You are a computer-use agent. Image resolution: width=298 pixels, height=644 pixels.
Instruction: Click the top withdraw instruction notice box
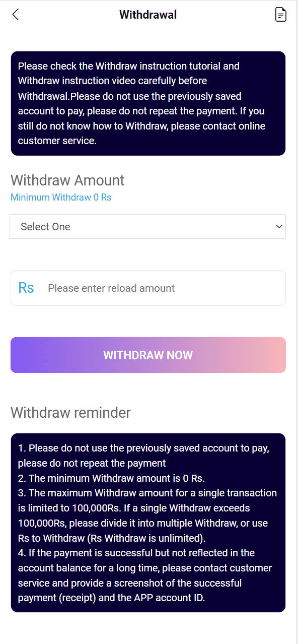[x=148, y=103]
